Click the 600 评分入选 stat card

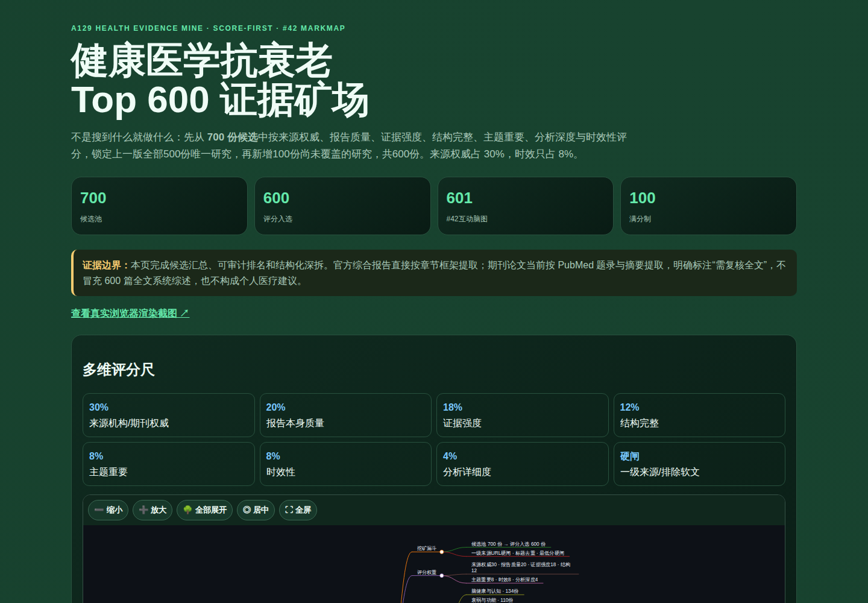[x=342, y=206]
